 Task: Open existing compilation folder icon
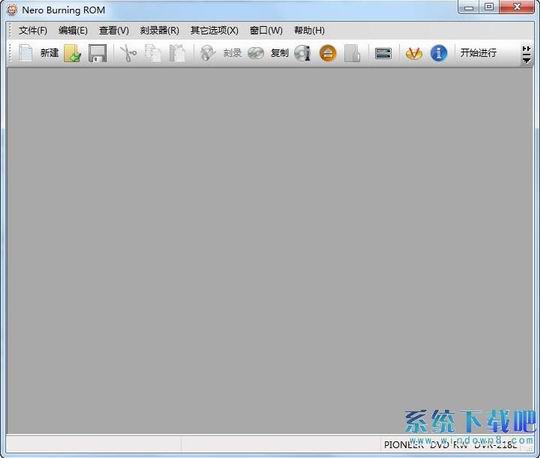(72, 53)
